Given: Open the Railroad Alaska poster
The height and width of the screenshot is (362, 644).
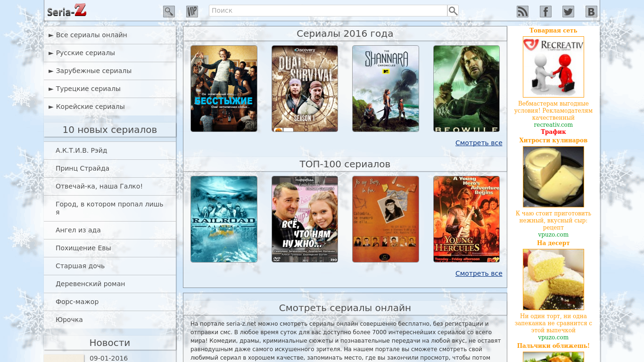Looking at the screenshot, I should [224, 219].
